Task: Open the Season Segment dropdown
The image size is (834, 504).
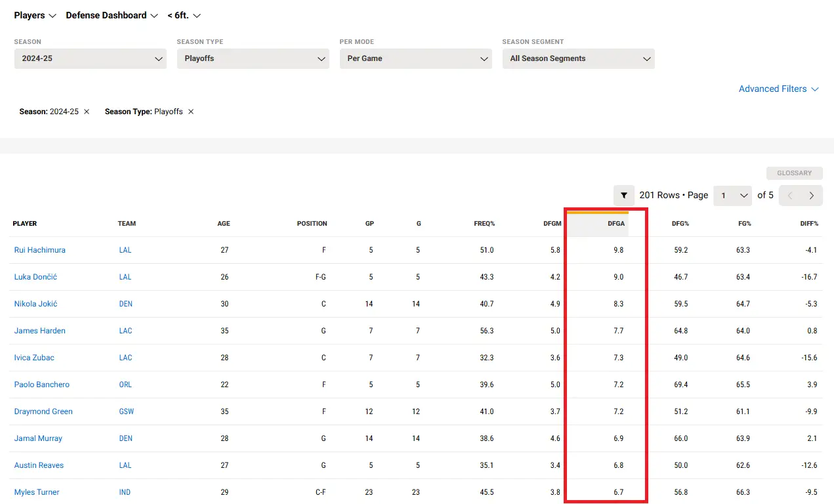Action: [578, 58]
